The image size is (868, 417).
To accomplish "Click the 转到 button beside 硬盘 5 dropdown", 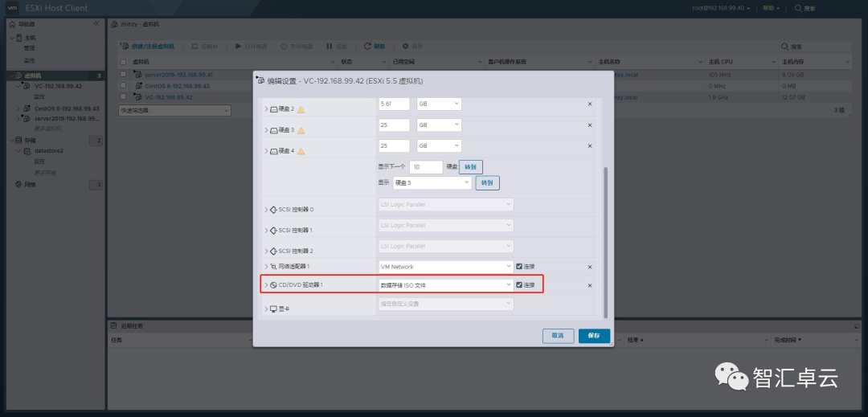I will (487, 182).
